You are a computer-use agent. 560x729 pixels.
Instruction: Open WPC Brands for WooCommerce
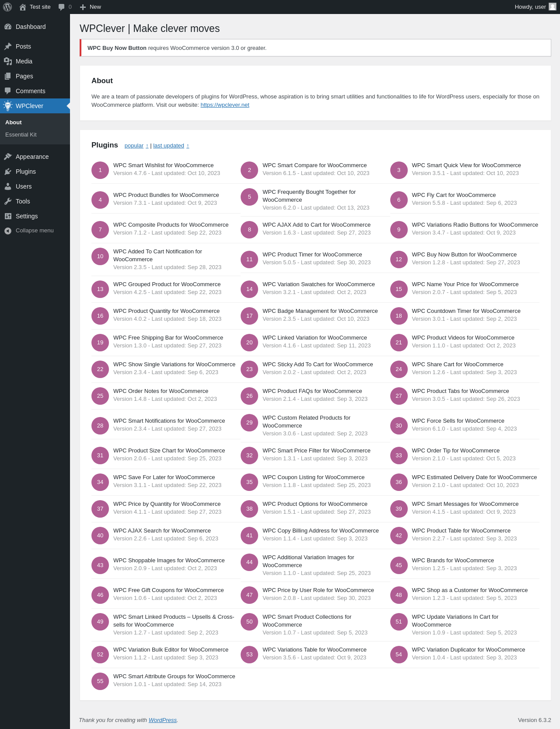(453, 561)
